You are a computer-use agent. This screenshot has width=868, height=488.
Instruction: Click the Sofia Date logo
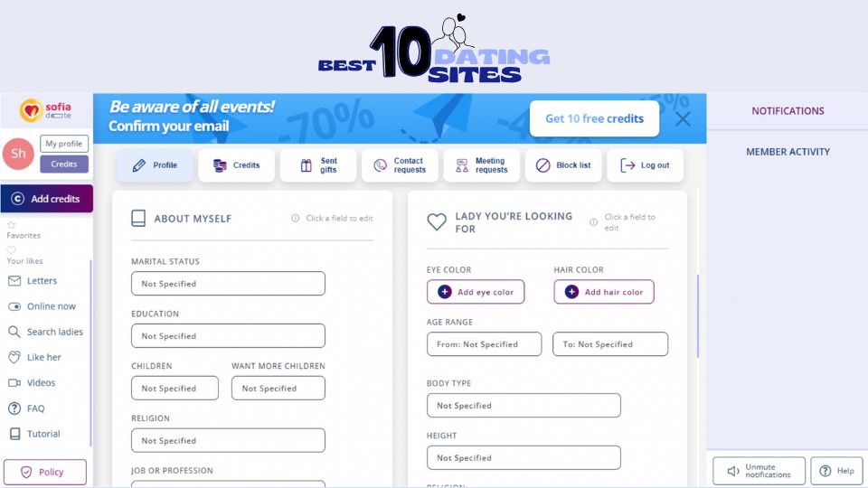point(45,111)
